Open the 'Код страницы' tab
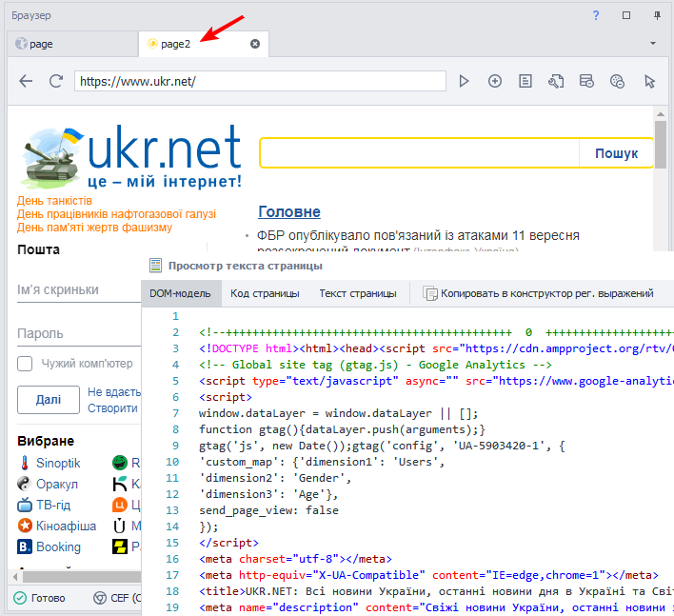Screen dimensions: 674x616 coord(265,293)
